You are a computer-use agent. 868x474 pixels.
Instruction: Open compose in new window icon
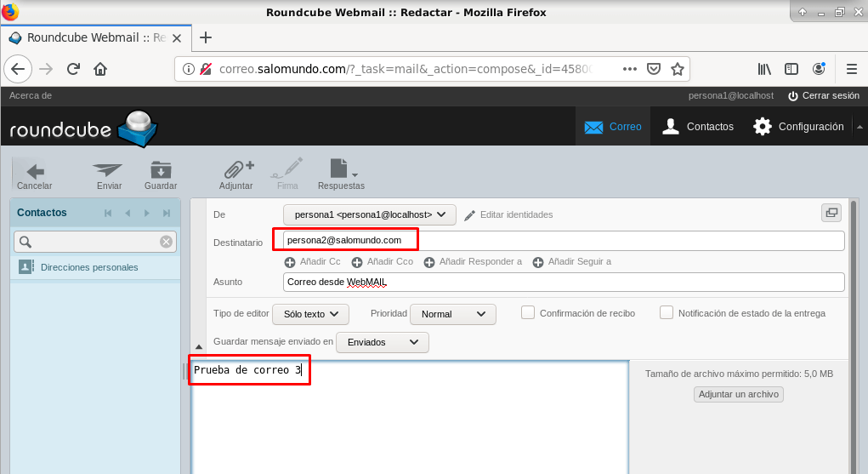pyautogui.click(x=831, y=214)
